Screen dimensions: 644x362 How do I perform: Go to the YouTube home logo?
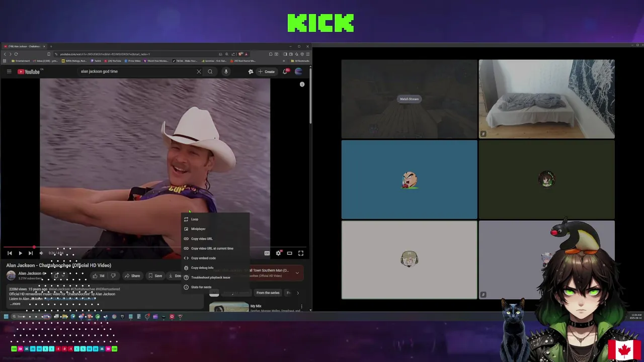29,71
